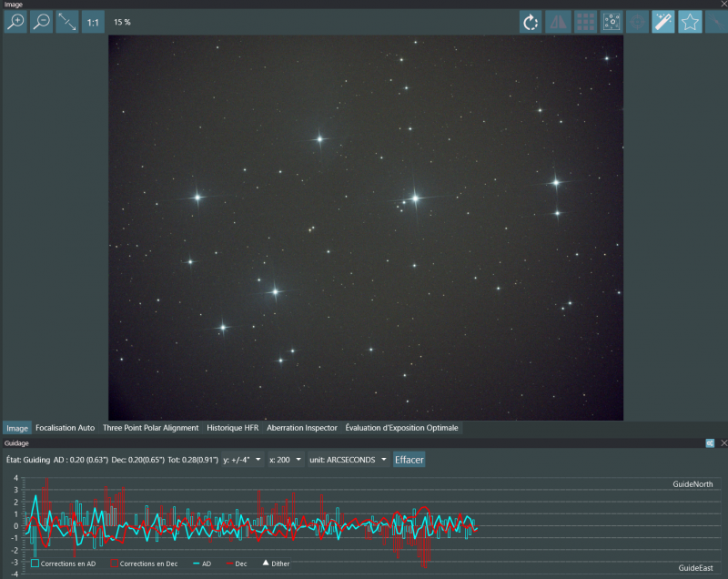Click the Corrections en AD legend entry
The image size is (728, 579).
[x=63, y=564]
